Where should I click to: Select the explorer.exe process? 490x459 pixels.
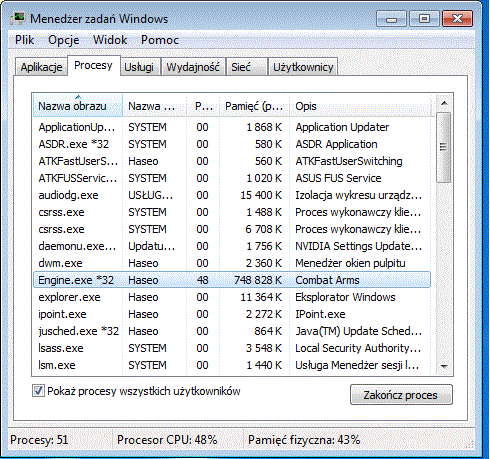coord(232,297)
